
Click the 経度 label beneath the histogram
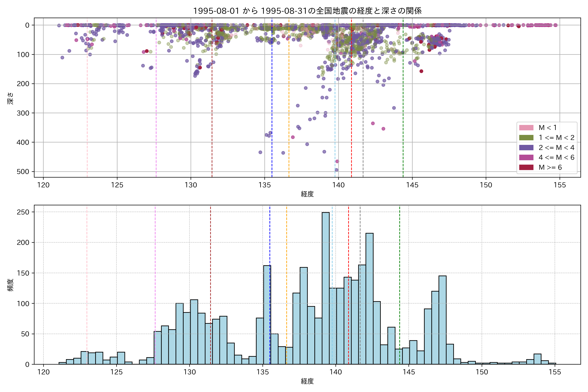[x=307, y=381]
